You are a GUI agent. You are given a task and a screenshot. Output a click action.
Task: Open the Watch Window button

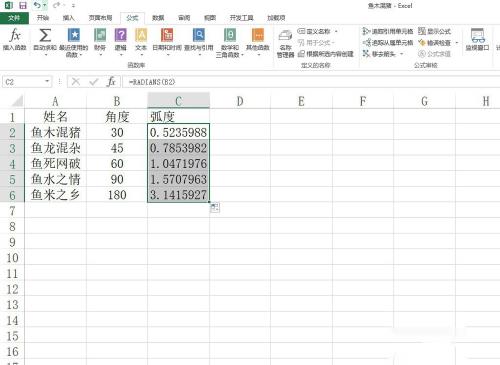(x=477, y=40)
